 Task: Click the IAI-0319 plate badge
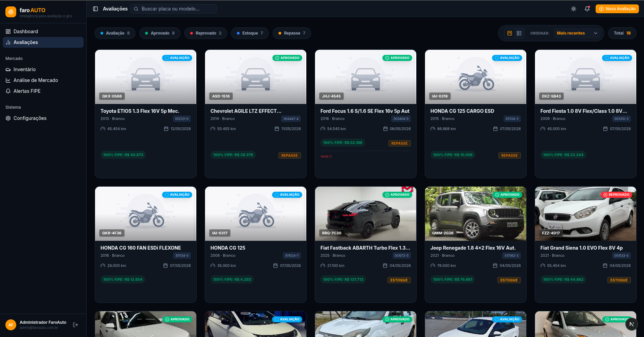[x=440, y=96]
